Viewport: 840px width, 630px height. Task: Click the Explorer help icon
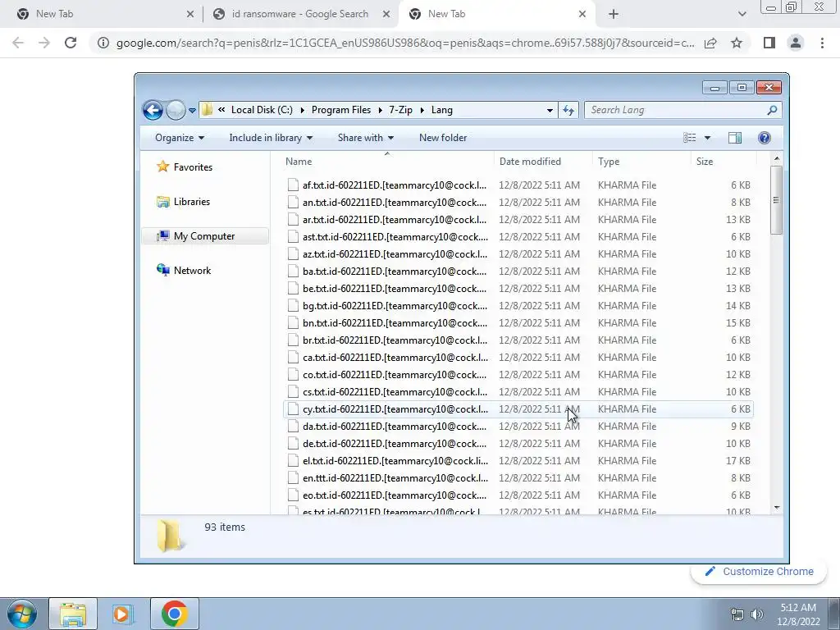(x=765, y=138)
